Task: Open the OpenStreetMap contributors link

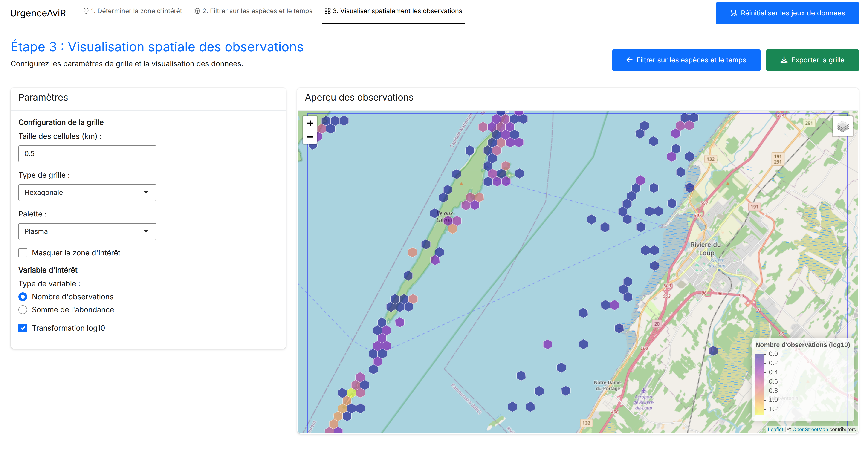Action: click(810, 429)
